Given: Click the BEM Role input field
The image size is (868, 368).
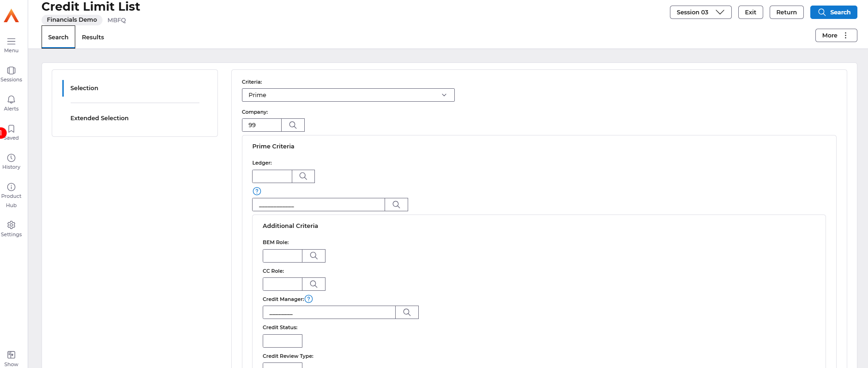Looking at the screenshot, I should pyautogui.click(x=283, y=256).
